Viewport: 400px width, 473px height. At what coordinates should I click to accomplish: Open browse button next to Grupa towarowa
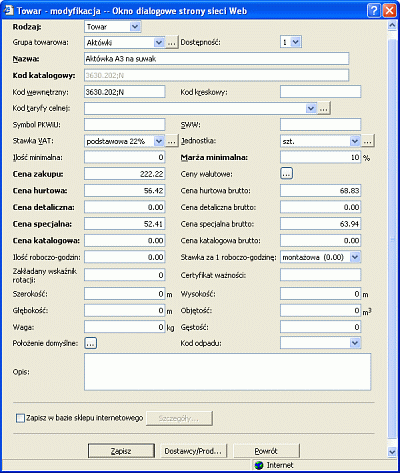point(171,43)
